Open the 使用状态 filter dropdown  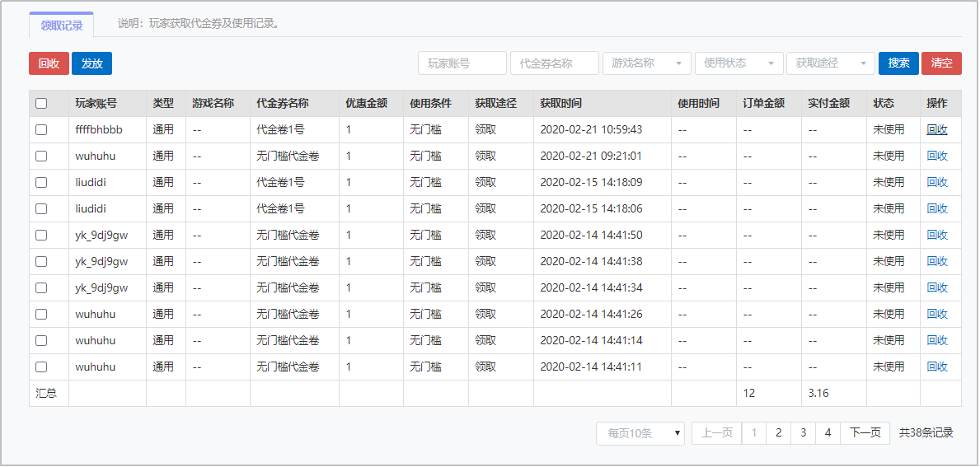pos(739,63)
